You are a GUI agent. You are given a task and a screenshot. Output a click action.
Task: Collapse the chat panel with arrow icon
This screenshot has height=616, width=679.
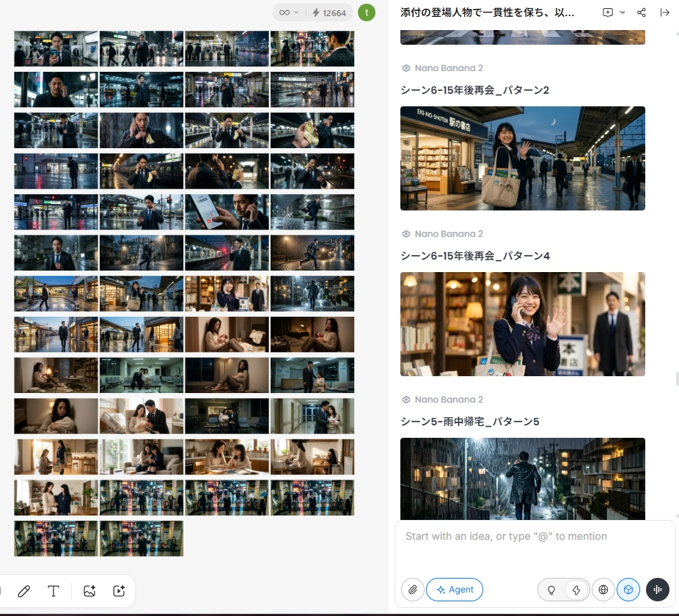coord(665,12)
